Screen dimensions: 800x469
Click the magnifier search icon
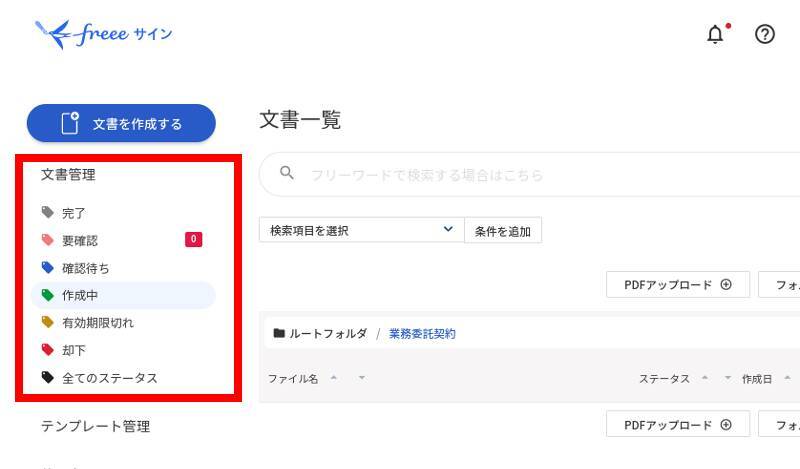click(287, 172)
